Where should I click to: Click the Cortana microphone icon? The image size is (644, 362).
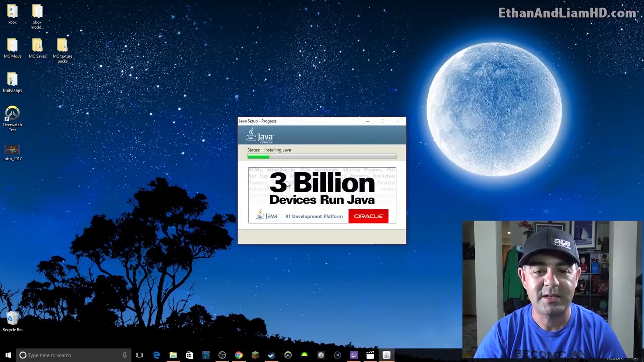pyautogui.click(x=124, y=355)
